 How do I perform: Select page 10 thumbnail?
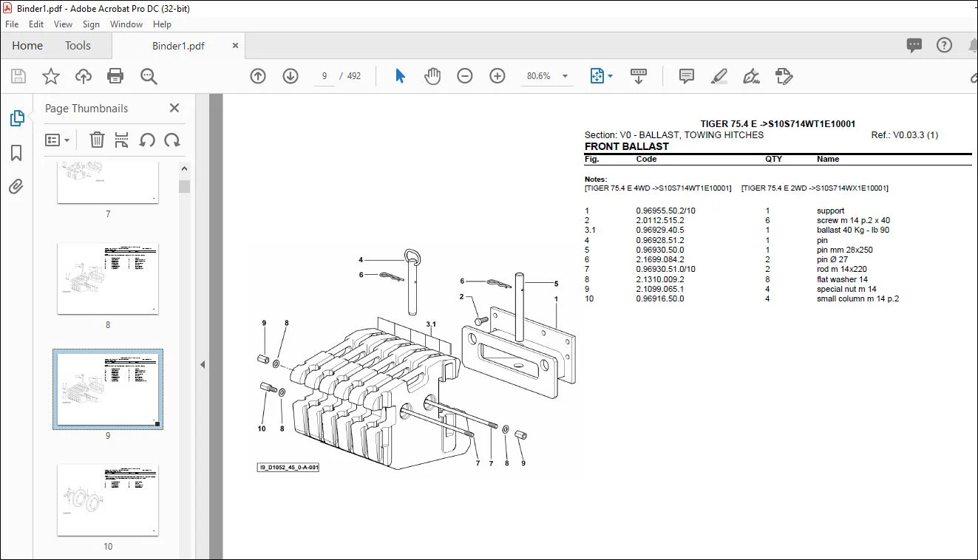pos(108,500)
